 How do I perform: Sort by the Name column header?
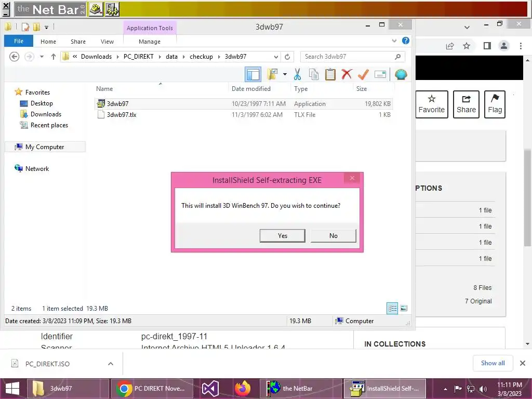tap(161, 88)
